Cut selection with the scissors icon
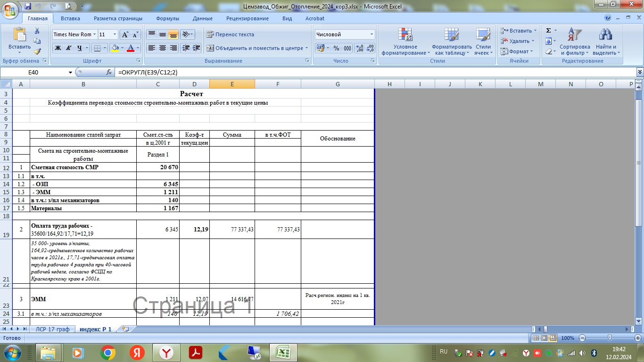 37,31
